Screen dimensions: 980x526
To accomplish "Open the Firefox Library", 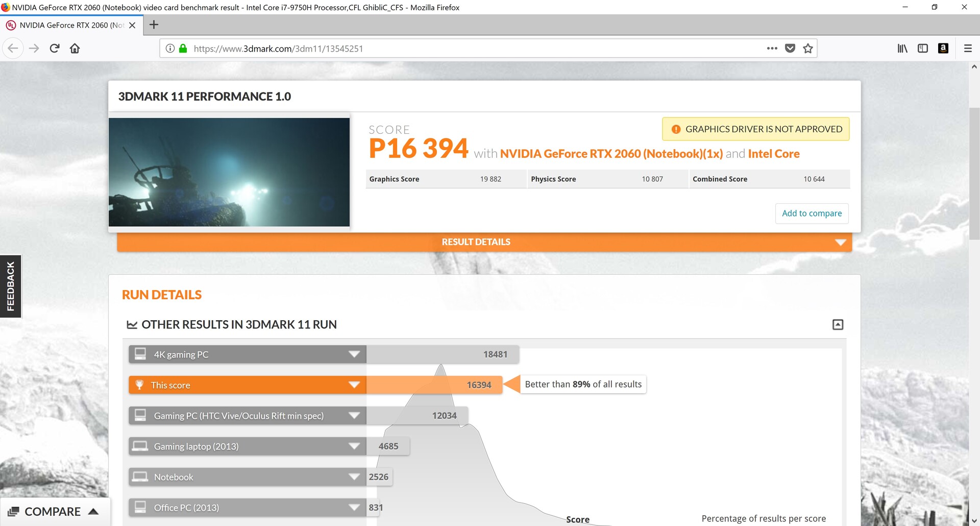I will click(x=902, y=49).
